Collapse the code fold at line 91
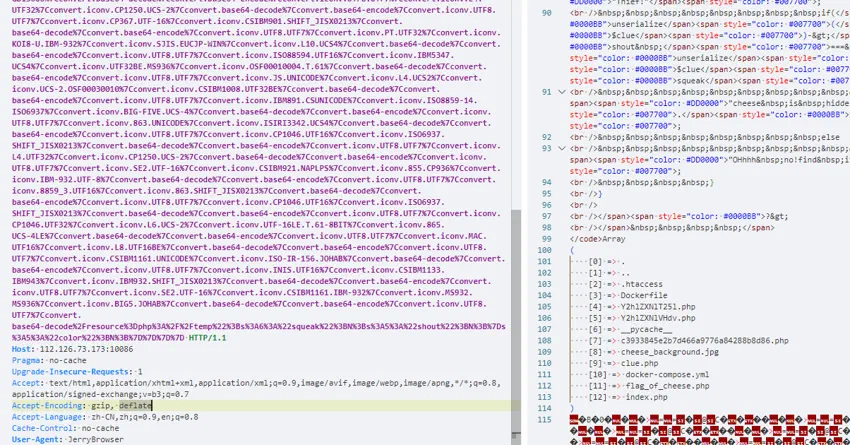This screenshot has height=445, width=850. (562, 92)
